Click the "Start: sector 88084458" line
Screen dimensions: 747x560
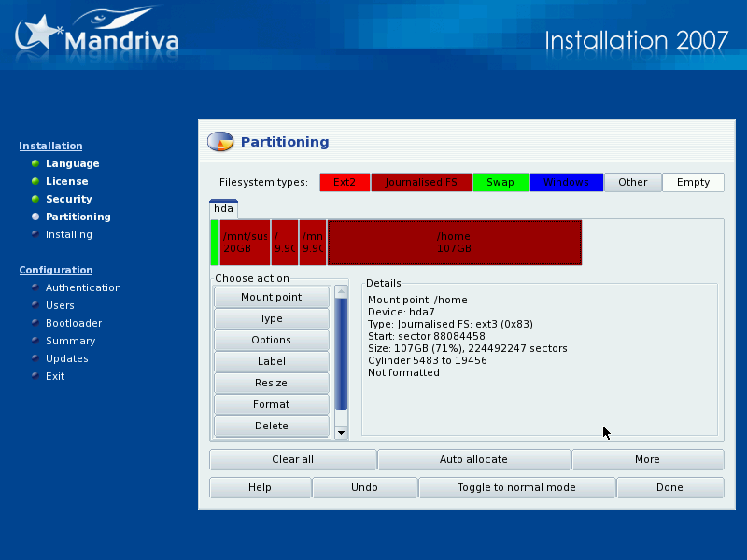(427, 336)
